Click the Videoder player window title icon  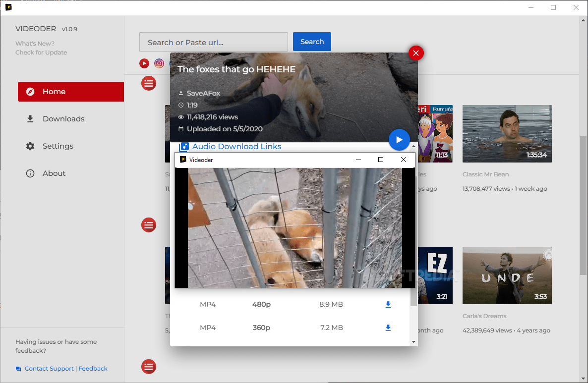pos(183,160)
